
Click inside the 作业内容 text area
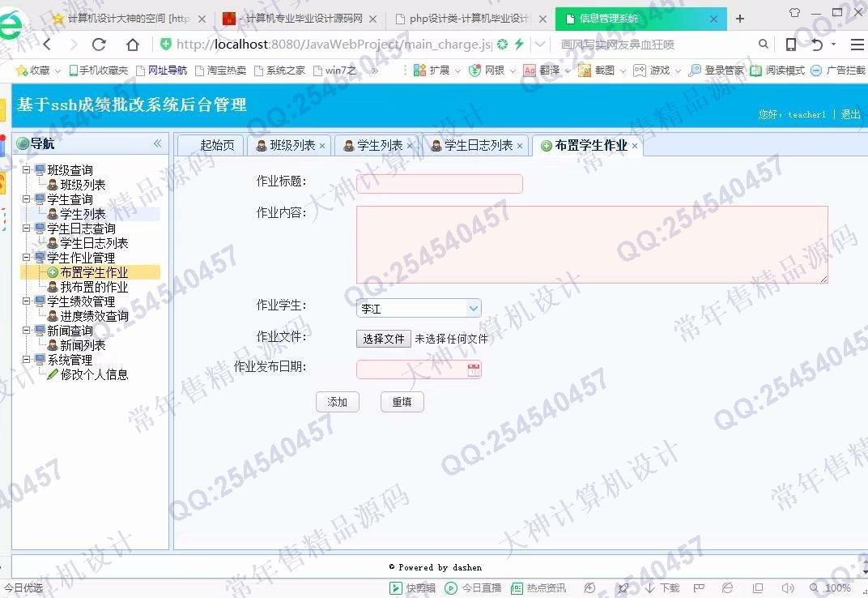(x=593, y=245)
